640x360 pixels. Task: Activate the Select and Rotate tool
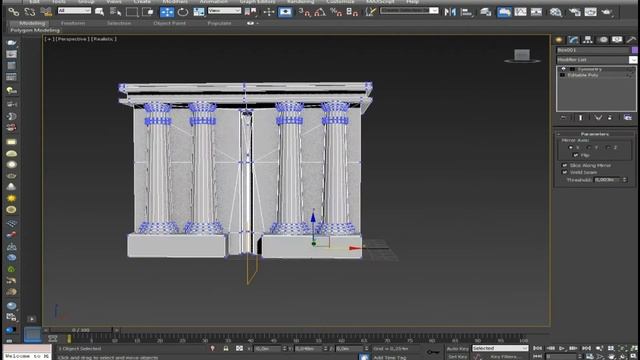tap(183, 12)
